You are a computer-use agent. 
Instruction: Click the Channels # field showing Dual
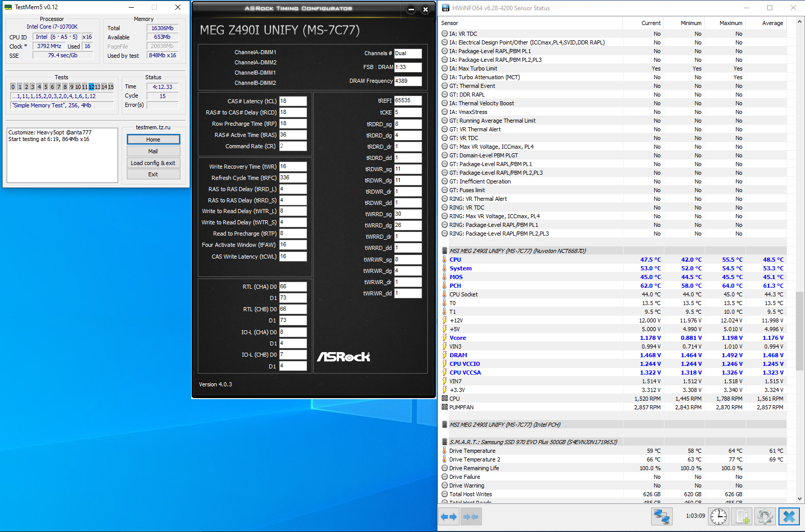click(x=408, y=53)
